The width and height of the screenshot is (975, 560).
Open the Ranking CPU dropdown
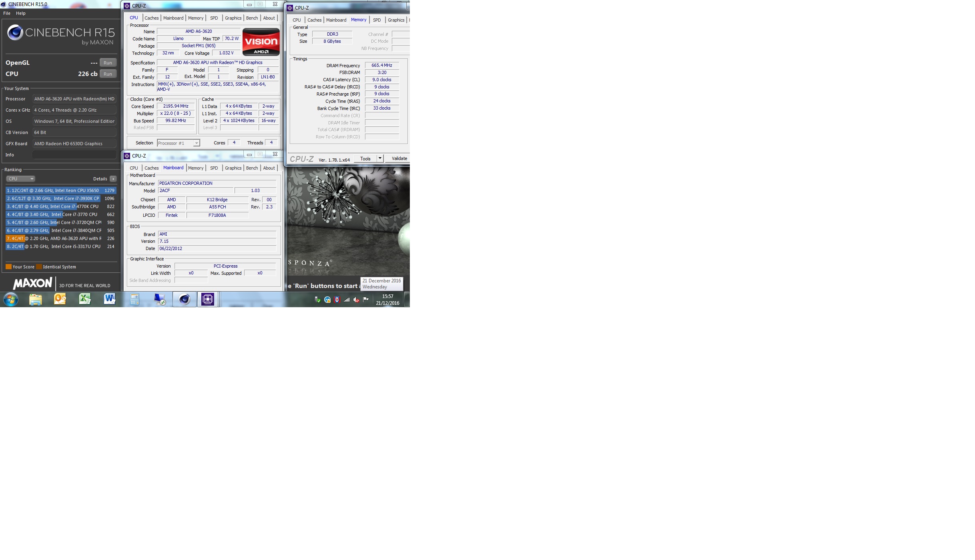click(x=20, y=179)
